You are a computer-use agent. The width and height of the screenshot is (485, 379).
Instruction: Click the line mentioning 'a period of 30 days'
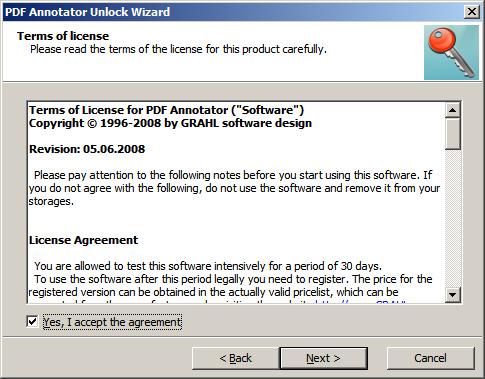click(x=208, y=266)
